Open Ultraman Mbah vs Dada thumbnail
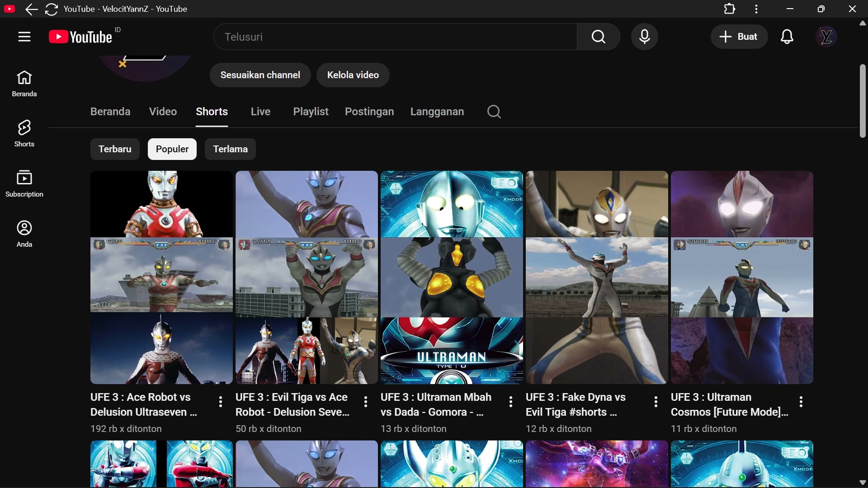Image resolution: width=868 pixels, height=488 pixels. click(451, 277)
